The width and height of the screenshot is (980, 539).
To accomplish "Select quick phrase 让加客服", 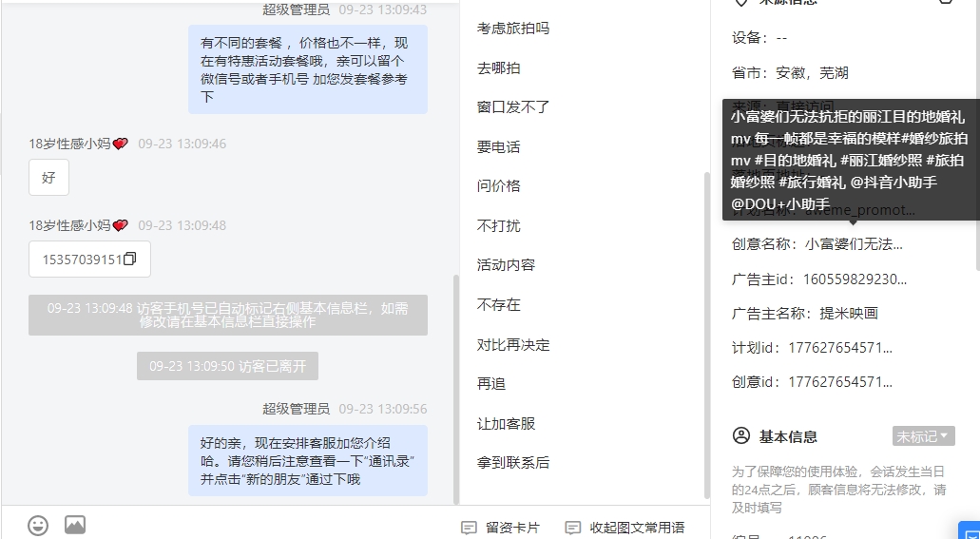I will click(x=507, y=423).
